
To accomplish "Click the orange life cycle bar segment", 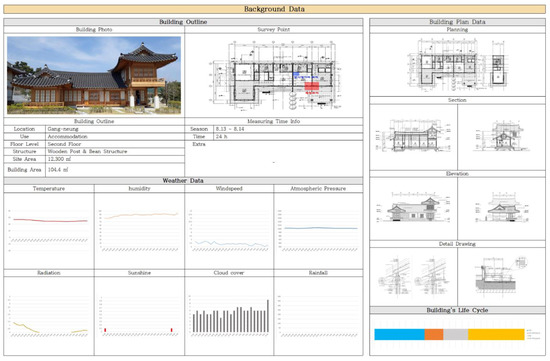I will pyautogui.click(x=434, y=334).
